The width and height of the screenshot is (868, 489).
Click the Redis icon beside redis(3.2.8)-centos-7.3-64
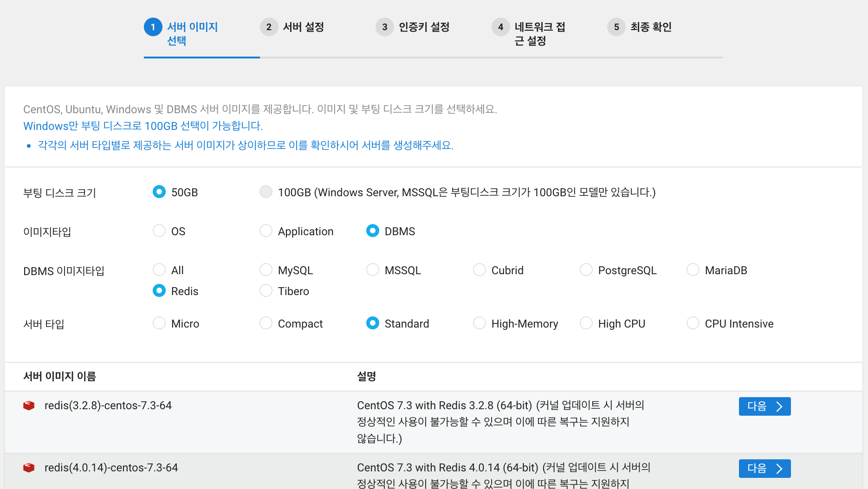(29, 405)
